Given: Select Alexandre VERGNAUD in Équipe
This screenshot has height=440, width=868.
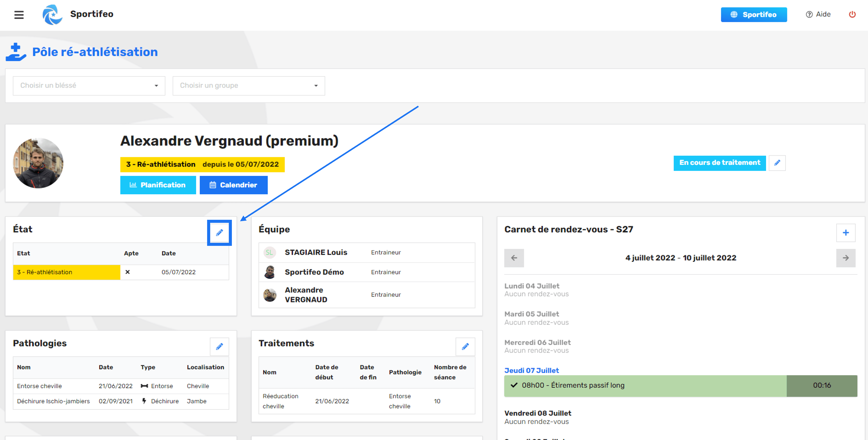Looking at the screenshot, I should coord(367,295).
